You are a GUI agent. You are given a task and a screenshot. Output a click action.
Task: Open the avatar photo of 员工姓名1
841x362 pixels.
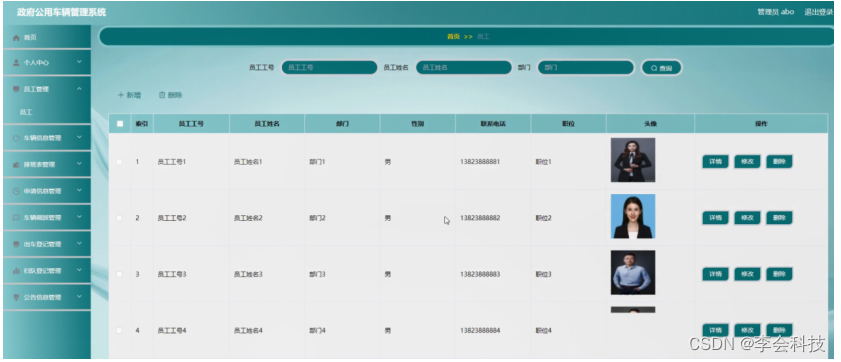click(x=633, y=160)
